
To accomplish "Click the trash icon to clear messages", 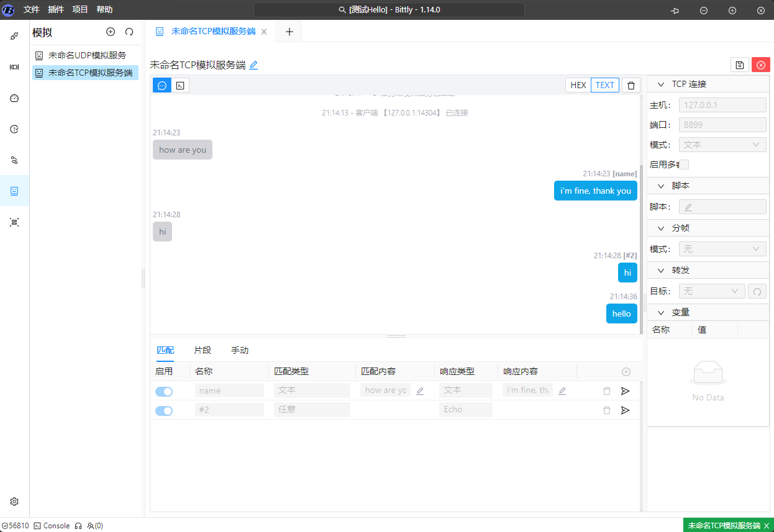I will pos(631,86).
